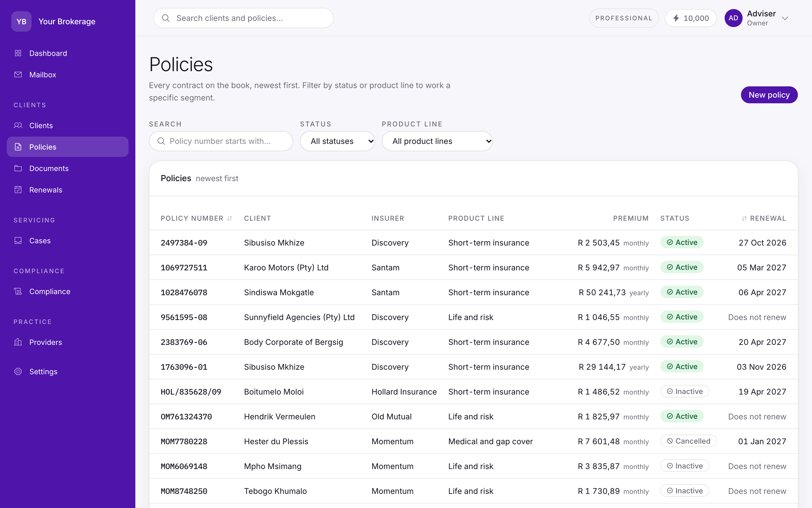Click the PROFESSIONAL plan badge
This screenshot has width=812, height=508.
tap(624, 18)
